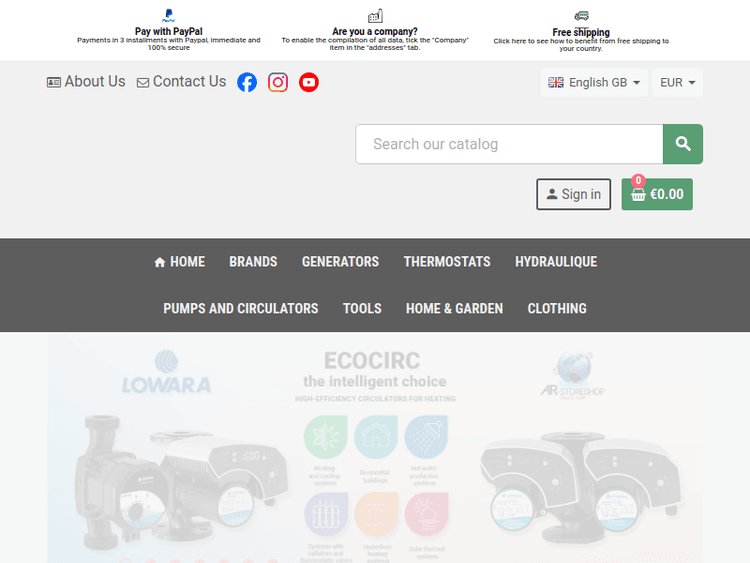Click the UK flag icon
Viewport: 750px width, 563px height.
tap(556, 82)
